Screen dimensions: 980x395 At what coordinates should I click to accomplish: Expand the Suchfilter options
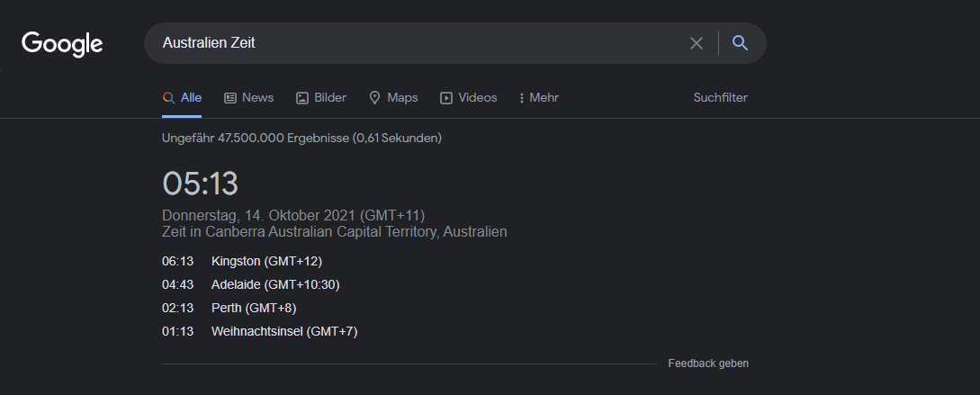[x=720, y=98]
